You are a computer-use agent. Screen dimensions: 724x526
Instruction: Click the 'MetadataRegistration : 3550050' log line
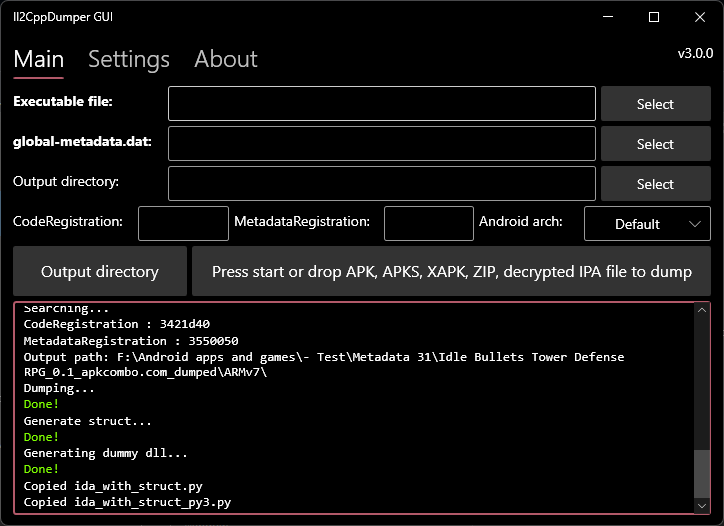(131, 341)
